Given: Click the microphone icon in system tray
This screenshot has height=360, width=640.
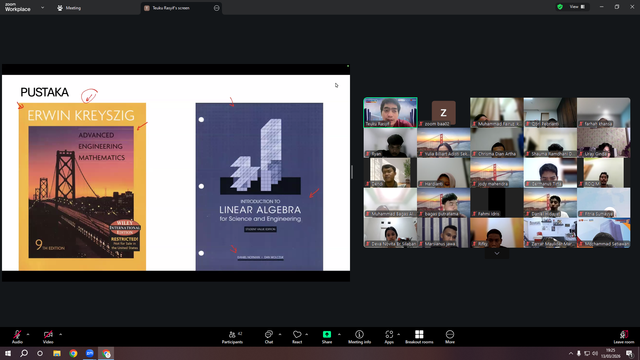Looking at the screenshot, I should point(578,353).
